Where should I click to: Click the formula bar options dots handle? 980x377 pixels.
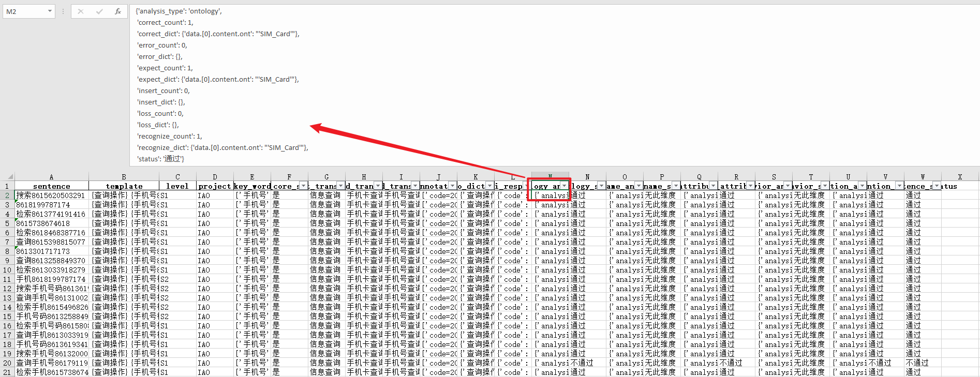[63, 11]
